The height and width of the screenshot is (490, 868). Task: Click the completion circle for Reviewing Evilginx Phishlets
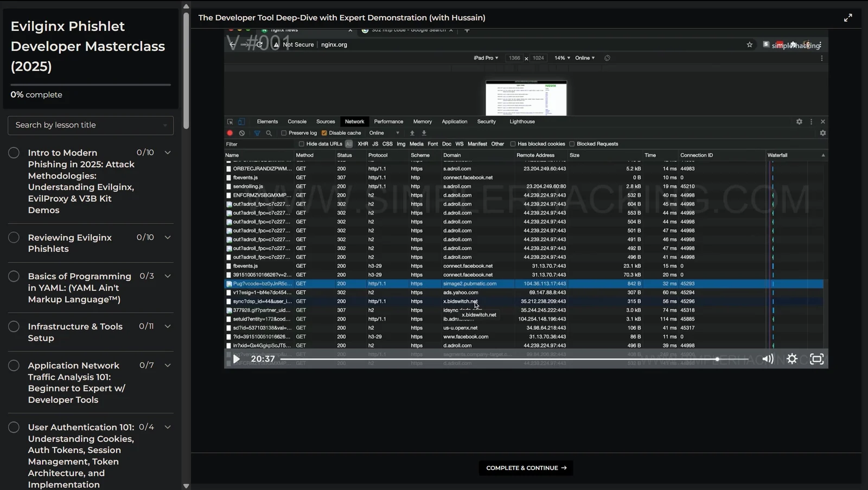click(x=14, y=238)
